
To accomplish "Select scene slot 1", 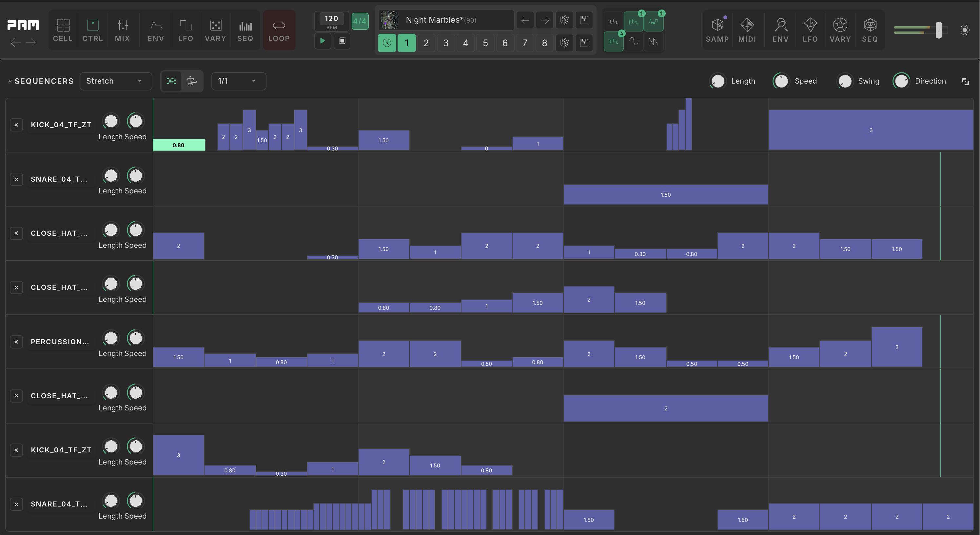I will 407,43.
